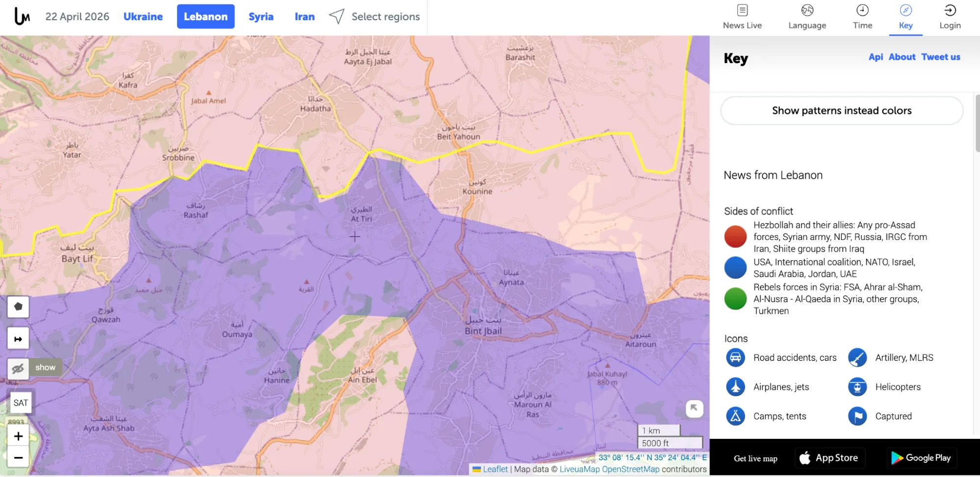Click the map expand arrow button
Screen dimensions: 980x477
pyautogui.click(x=694, y=408)
